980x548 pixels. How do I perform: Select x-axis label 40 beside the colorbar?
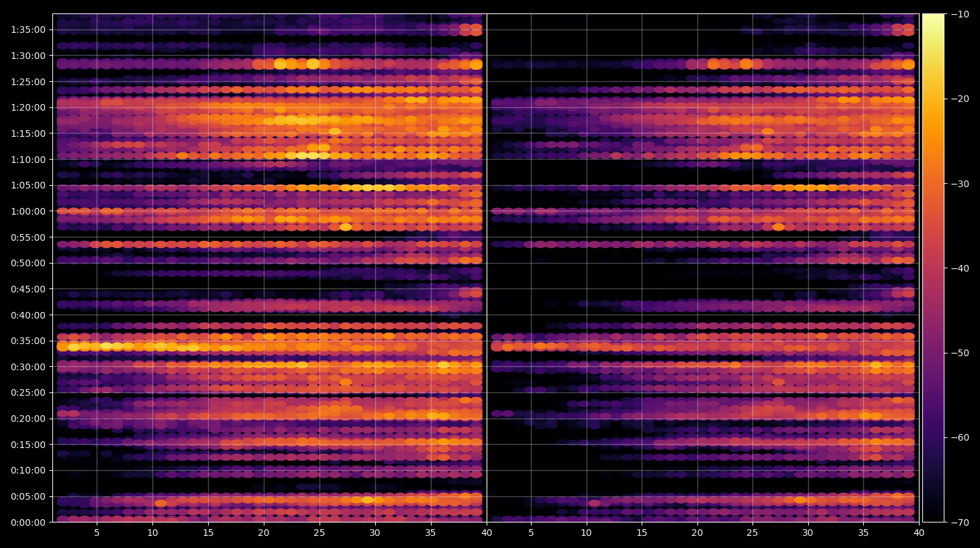(x=919, y=533)
